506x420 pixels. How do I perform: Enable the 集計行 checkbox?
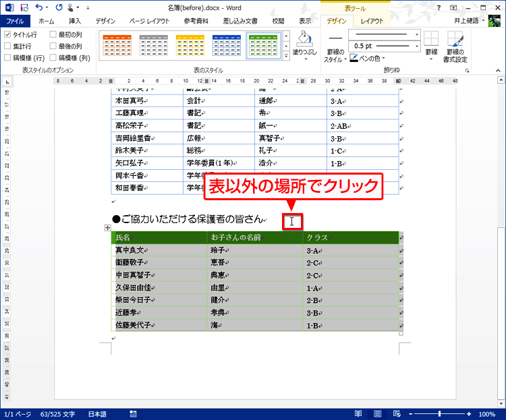[x=7, y=46]
